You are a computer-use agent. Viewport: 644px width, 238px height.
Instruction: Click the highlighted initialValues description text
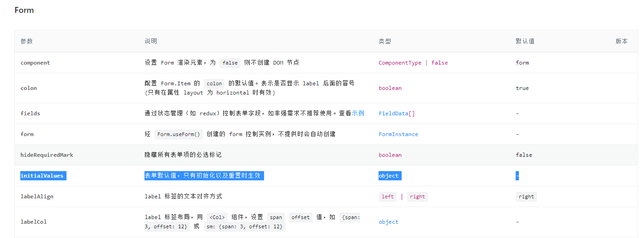point(203,176)
